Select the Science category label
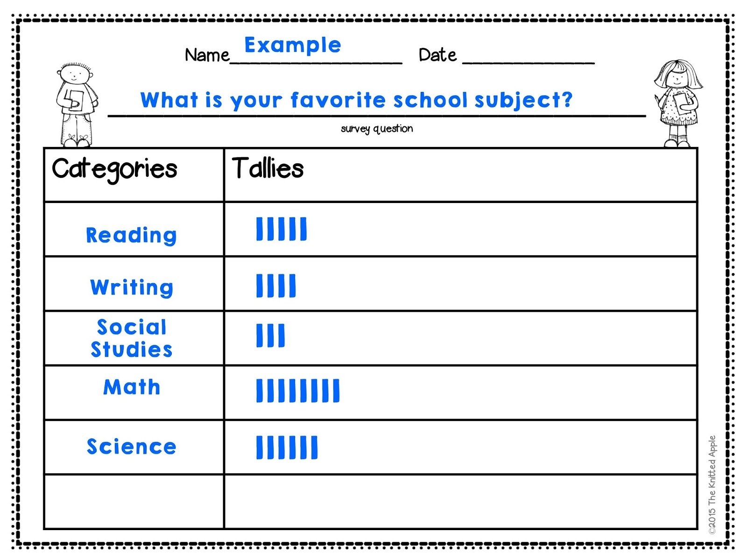The height and width of the screenshot is (560, 747). 132,447
